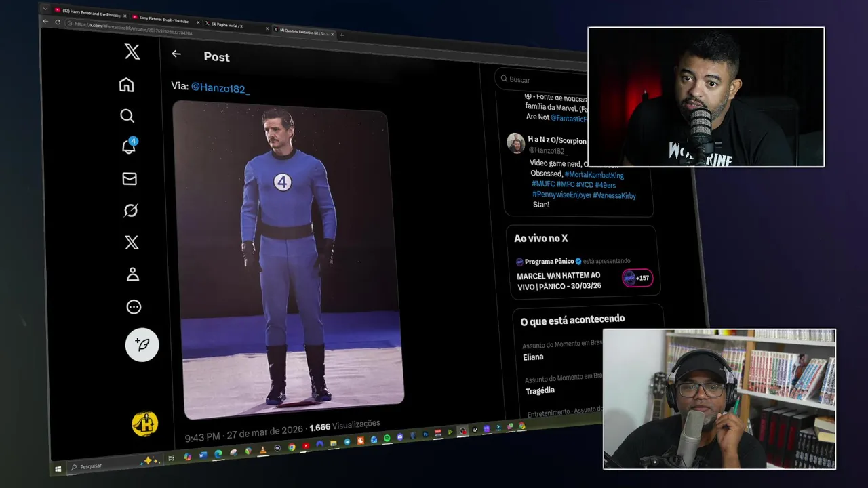868x488 pixels.
Task: Click the +157 listeners badge
Action: (637, 278)
